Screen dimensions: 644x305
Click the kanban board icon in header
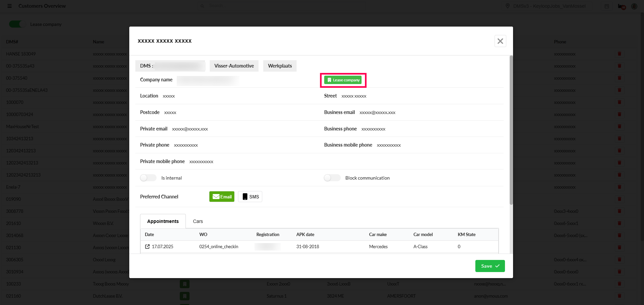click(x=607, y=6)
